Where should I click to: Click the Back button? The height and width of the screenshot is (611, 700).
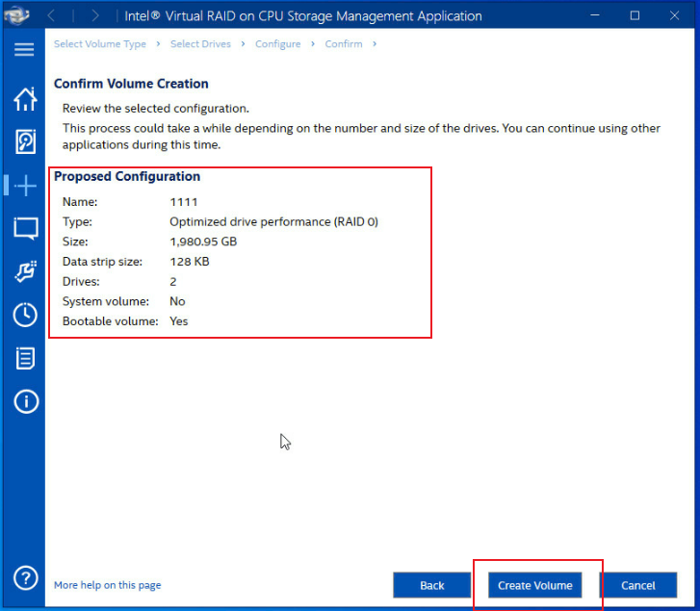pyautogui.click(x=431, y=585)
